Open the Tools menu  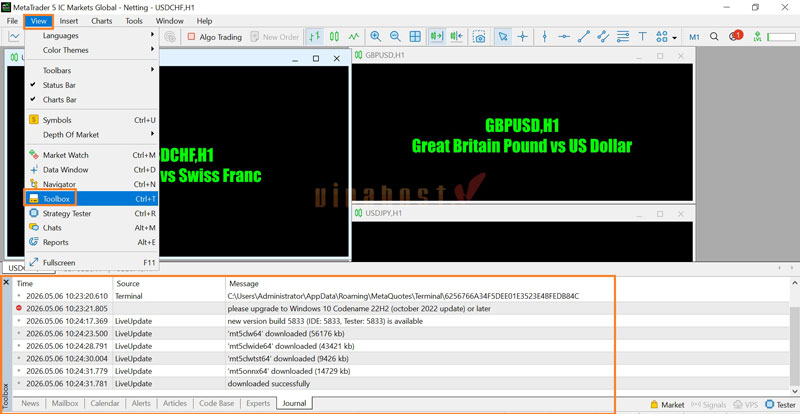(134, 21)
